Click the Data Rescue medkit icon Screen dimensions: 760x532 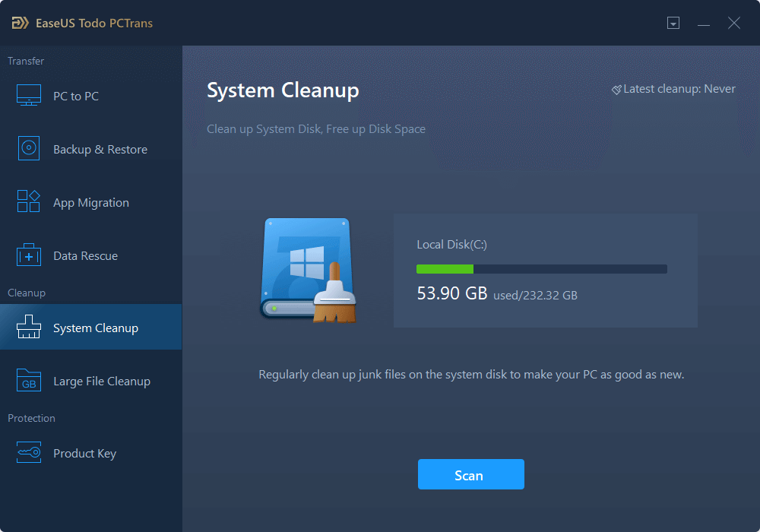click(29, 255)
